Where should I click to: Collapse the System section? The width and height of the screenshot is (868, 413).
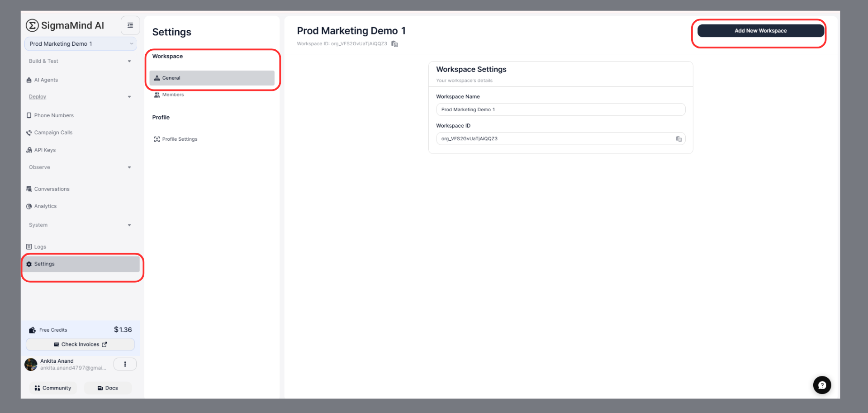pyautogui.click(x=129, y=225)
